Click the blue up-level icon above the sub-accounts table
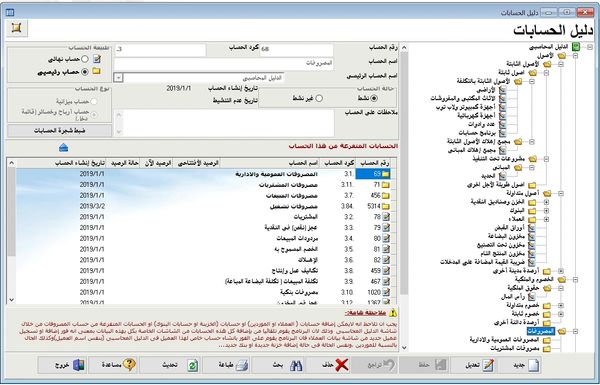This screenshot has height=385, width=600. [x=64, y=147]
